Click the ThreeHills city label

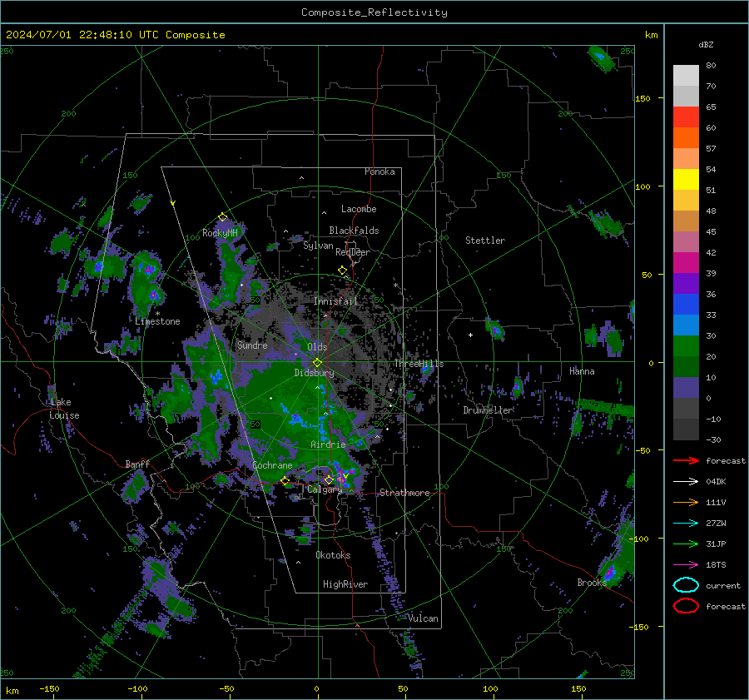click(419, 364)
